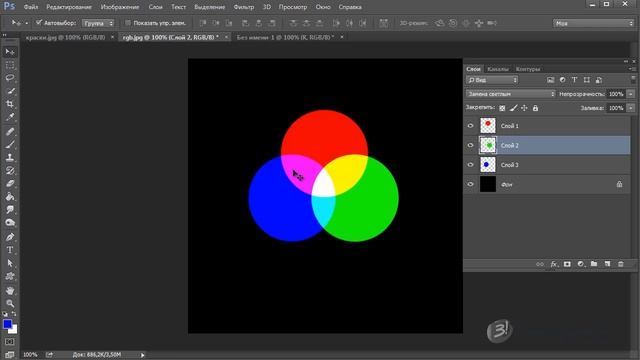640x360 pixels.
Task: Create a new layer via panel icon
Action: (607, 264)
